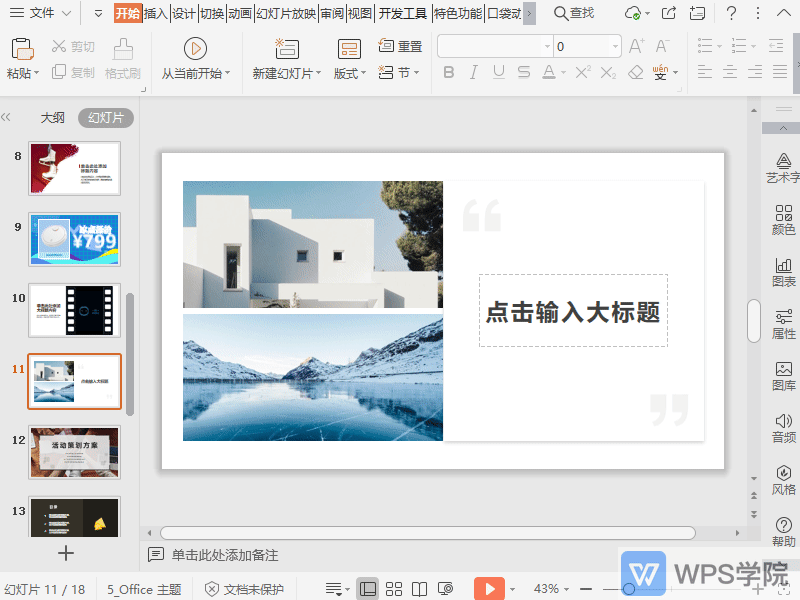Start slideshow with 从当前开始
The image size is (800, 600).
tap(196, 57)
